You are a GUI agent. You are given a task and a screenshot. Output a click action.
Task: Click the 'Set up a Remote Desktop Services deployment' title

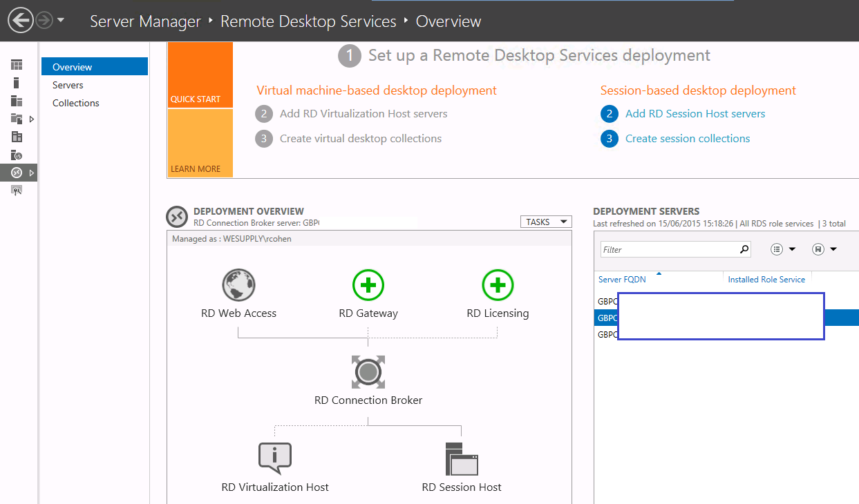539,55
